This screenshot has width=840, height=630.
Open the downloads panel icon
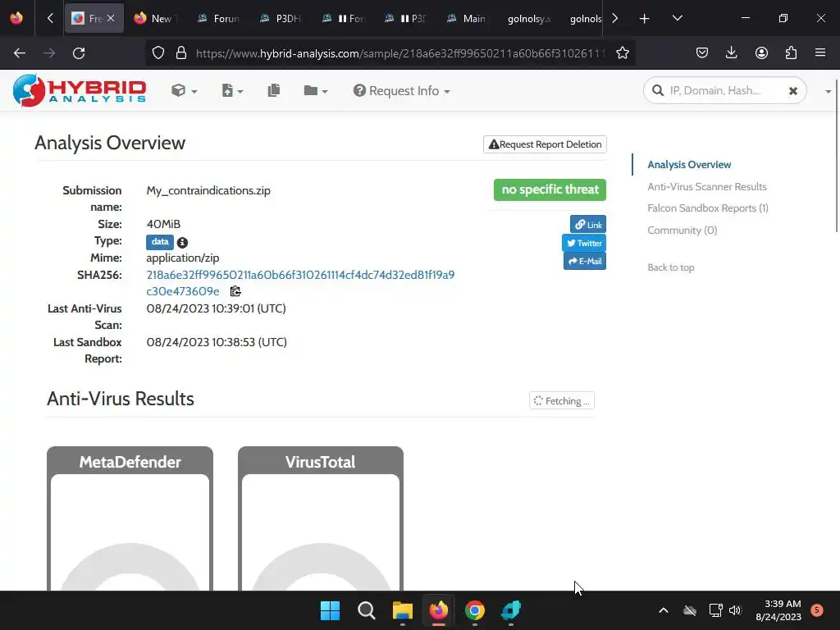pyautogui.click(x=731, y=53)
